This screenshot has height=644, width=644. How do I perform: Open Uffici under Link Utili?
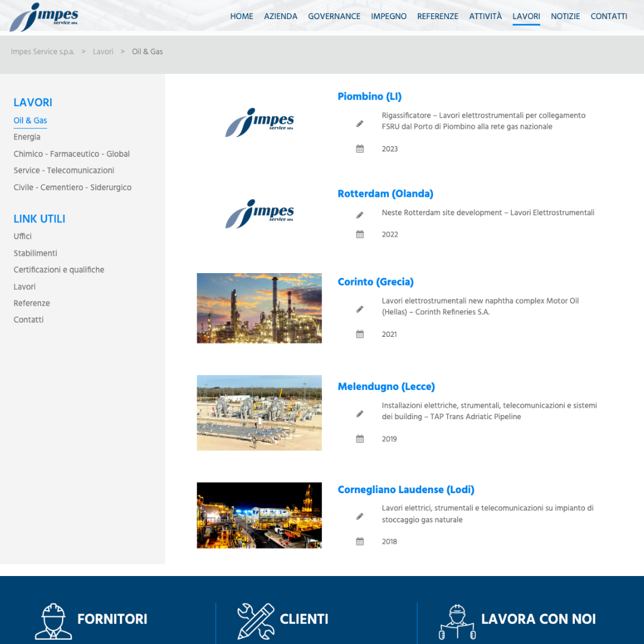click(x=23, y=236)
